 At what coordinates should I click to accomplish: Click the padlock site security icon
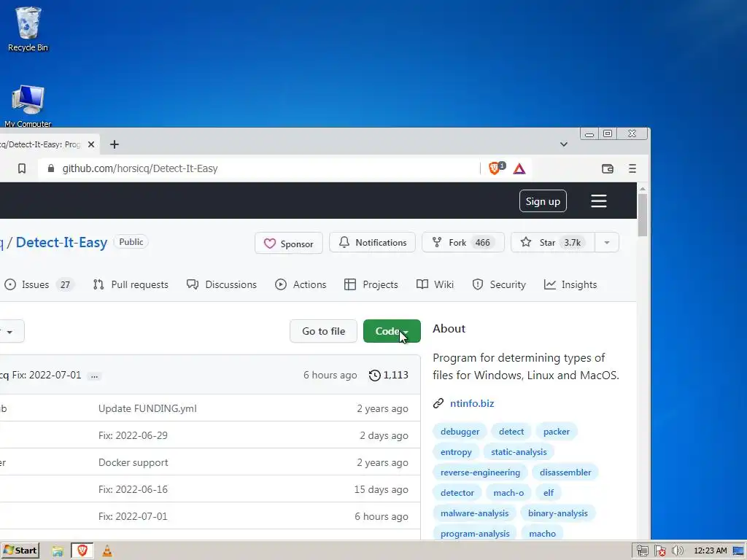51,168
